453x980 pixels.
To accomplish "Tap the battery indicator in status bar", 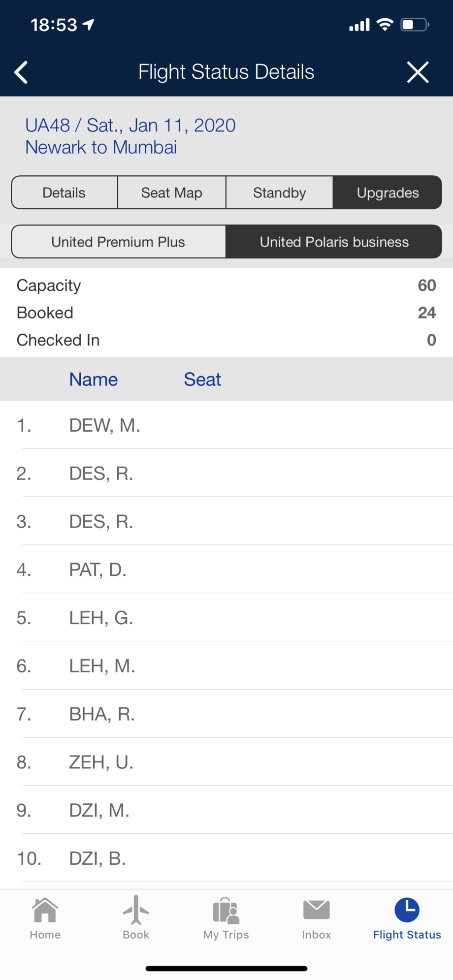I will coord(415,25).
